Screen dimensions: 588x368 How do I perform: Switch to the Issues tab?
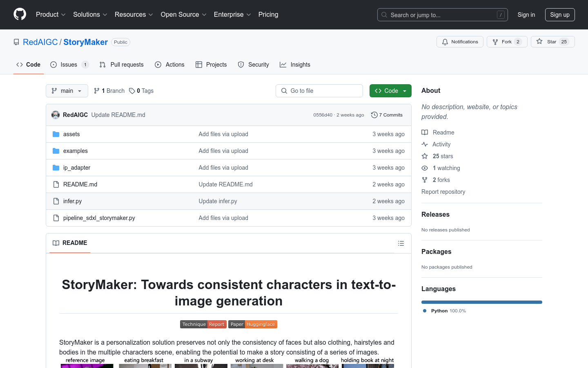(69, 65)
